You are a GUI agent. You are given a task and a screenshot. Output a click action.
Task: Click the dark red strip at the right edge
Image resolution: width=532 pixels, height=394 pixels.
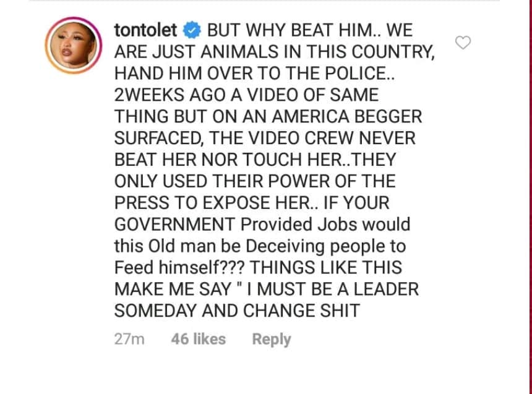530,197
